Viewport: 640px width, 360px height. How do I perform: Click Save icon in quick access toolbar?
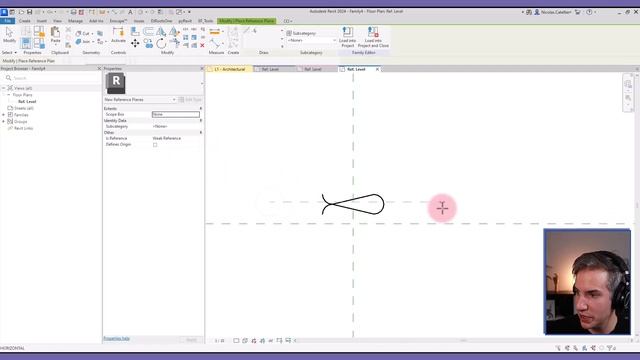(x=29, y=12)
